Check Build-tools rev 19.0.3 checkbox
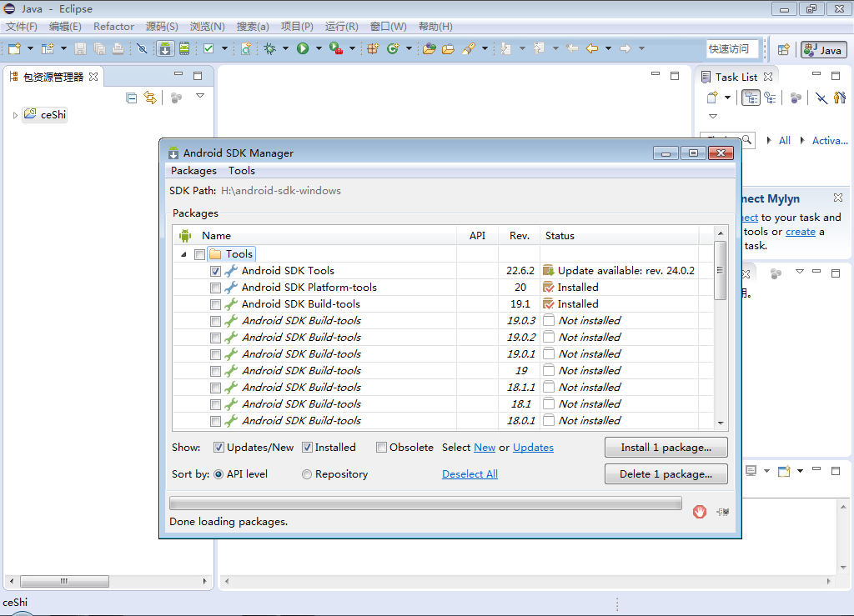Image resolution: width=854 pixels, height=616 pixels. 216,321
